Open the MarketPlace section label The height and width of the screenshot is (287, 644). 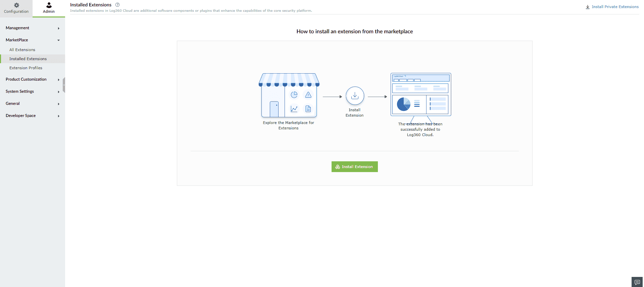pos(17,40)
